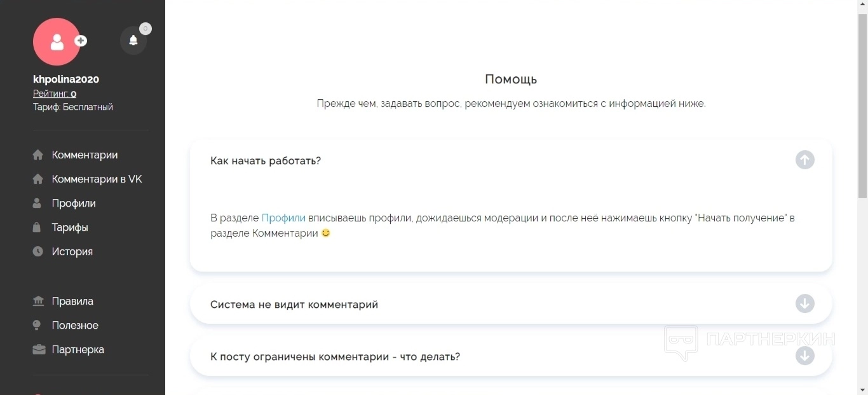Expand 'К посту ограничены комментарии' arrow
Screen dimensions: 868x395
[x=804, y=356]
